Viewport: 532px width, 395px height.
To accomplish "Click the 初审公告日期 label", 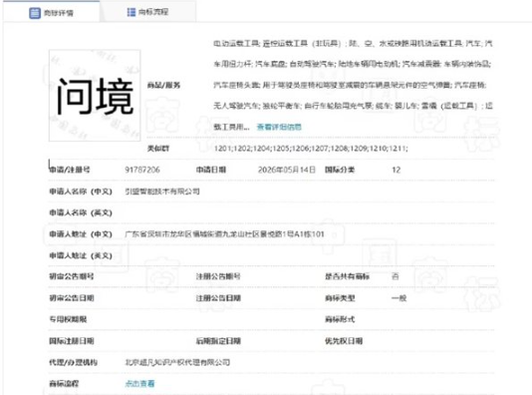I will [72, 298].
